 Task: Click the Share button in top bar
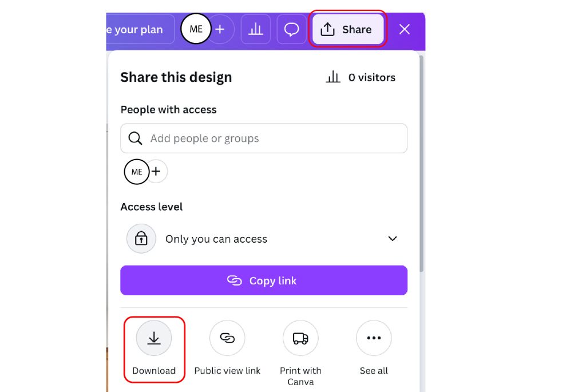tap(348, 29)
